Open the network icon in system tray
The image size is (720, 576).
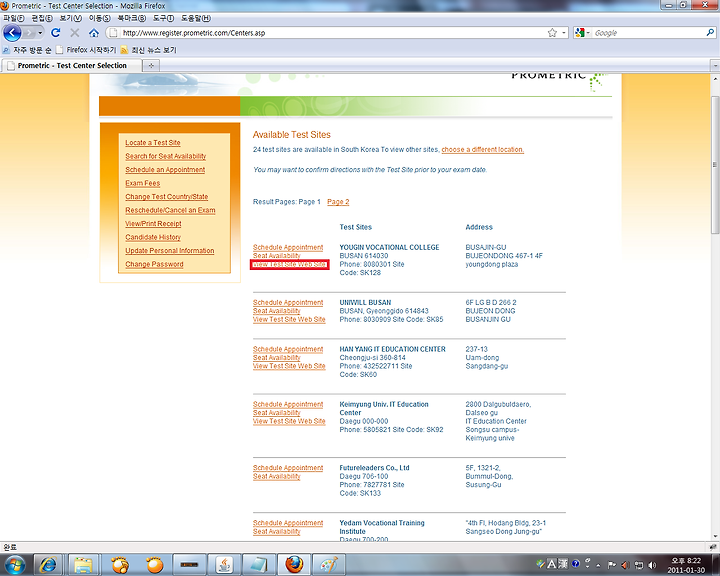(638, 565)
